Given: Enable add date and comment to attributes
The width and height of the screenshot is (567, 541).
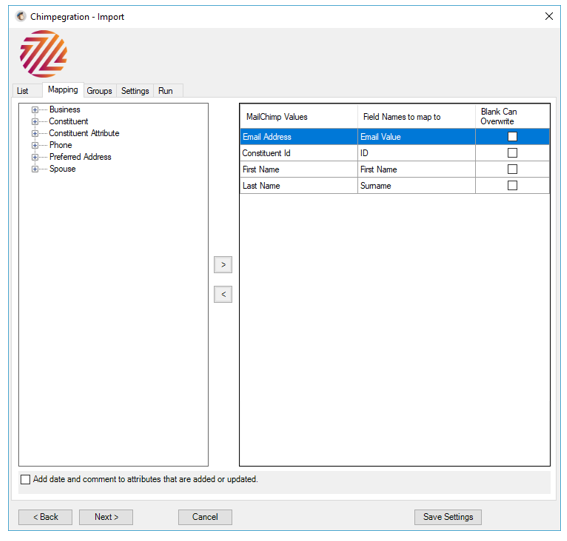Looking at the screenshot, I should pos(25,480).
